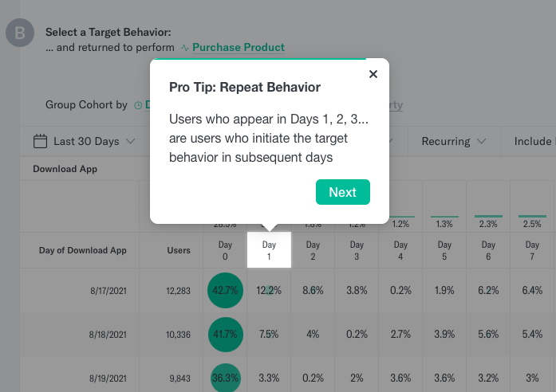This screenshot has width=556, height=392.
Task: Click the 41.7% Day 0 bubble
Action: click(x=225, y=335)
